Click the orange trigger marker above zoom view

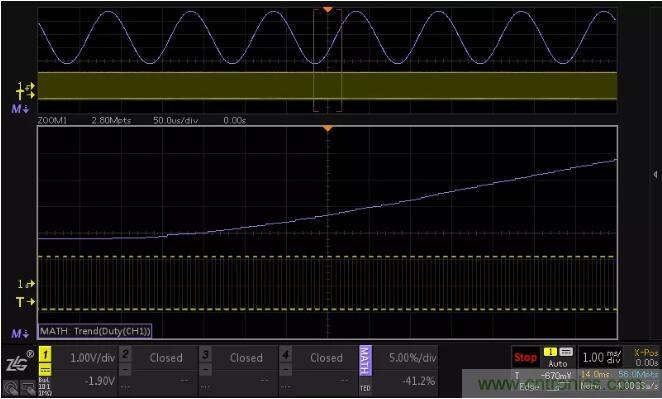pos(328,128)
